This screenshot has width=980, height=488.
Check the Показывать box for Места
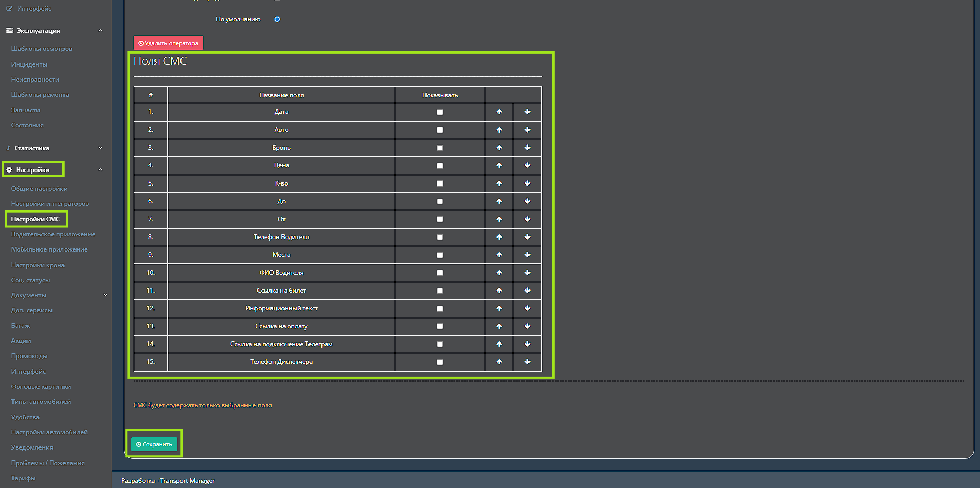point(440,255)
